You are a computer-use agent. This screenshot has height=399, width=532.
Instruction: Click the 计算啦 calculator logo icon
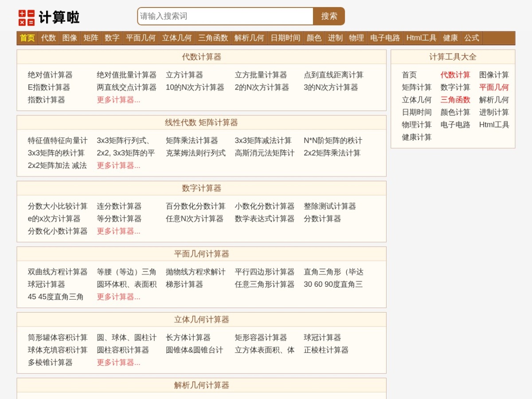tap(27, 18)
